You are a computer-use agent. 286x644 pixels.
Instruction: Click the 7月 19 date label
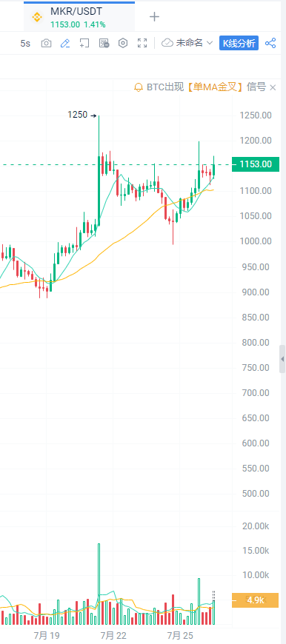[47, 636]
